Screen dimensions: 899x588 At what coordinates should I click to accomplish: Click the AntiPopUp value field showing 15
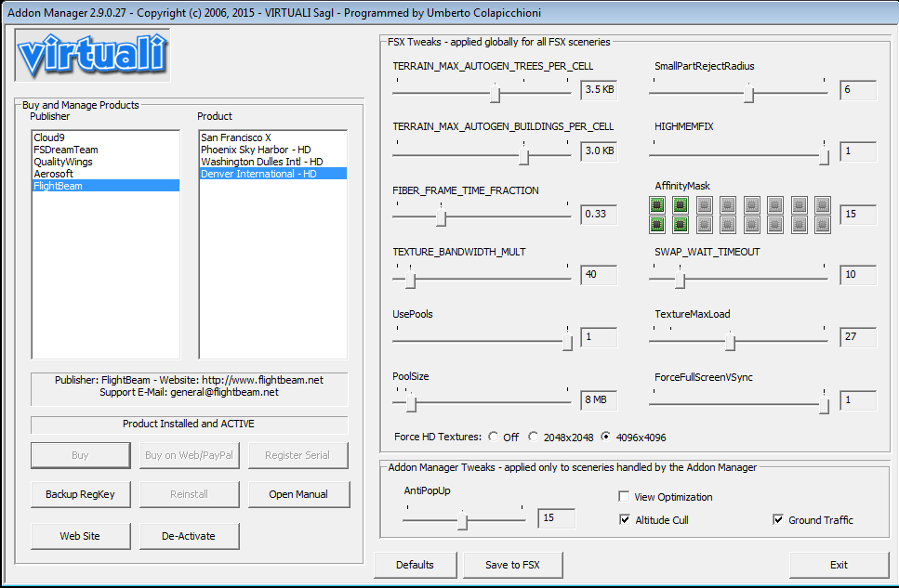pyautogui.click(x=556, y=518)
